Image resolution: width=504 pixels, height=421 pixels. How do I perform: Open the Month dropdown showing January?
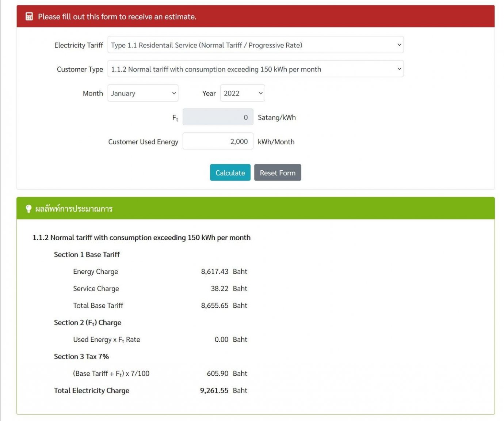(x=143, y=93)
